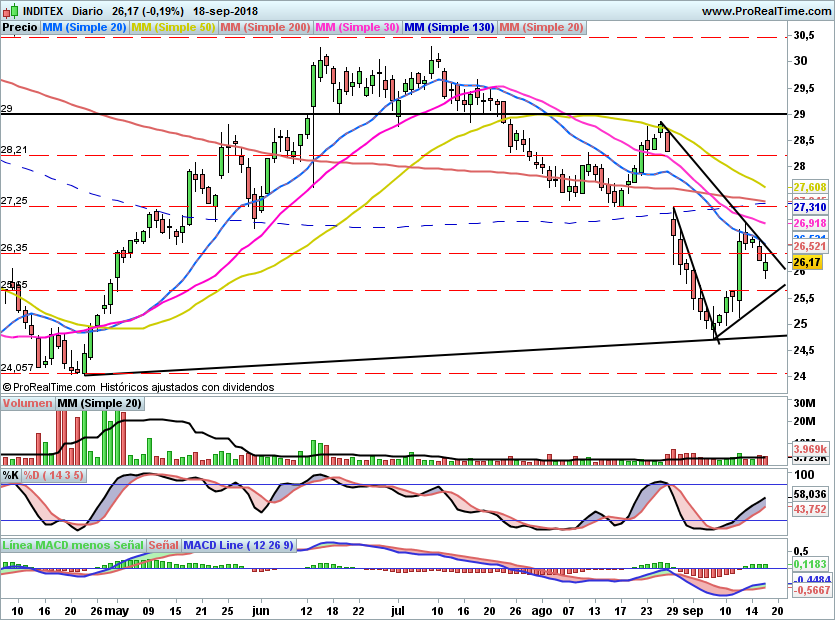The image size is (835, 620).
Task: Select the Precio panel label
Action: (x=20, y=28)
